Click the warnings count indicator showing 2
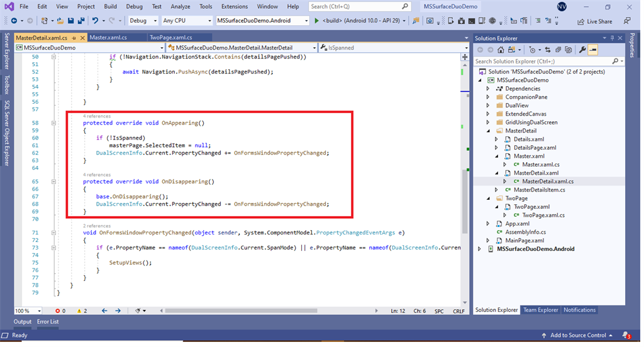 coord(82,311)
